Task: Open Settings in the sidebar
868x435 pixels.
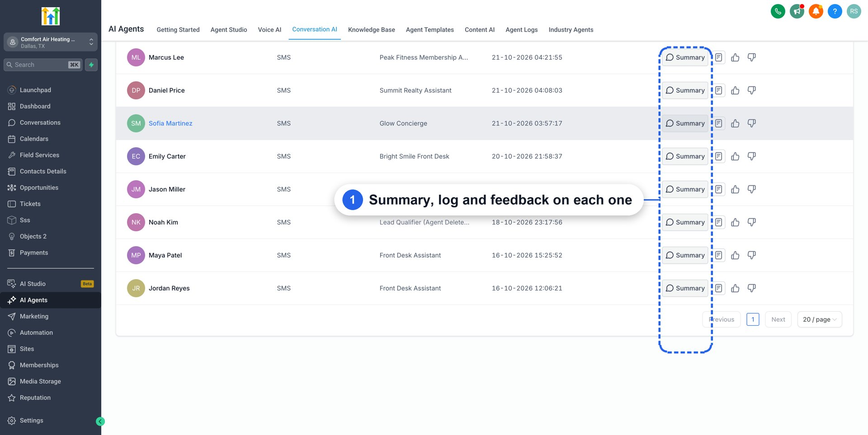Action: [51, 421]
